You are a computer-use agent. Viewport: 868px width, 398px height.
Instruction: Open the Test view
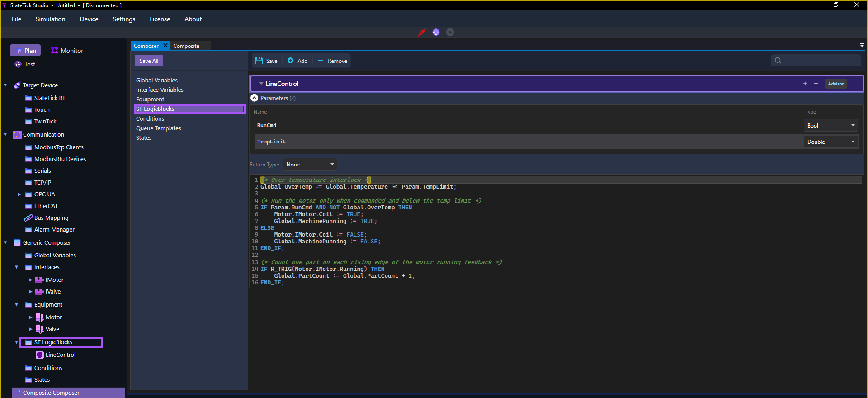pos(24,64)
